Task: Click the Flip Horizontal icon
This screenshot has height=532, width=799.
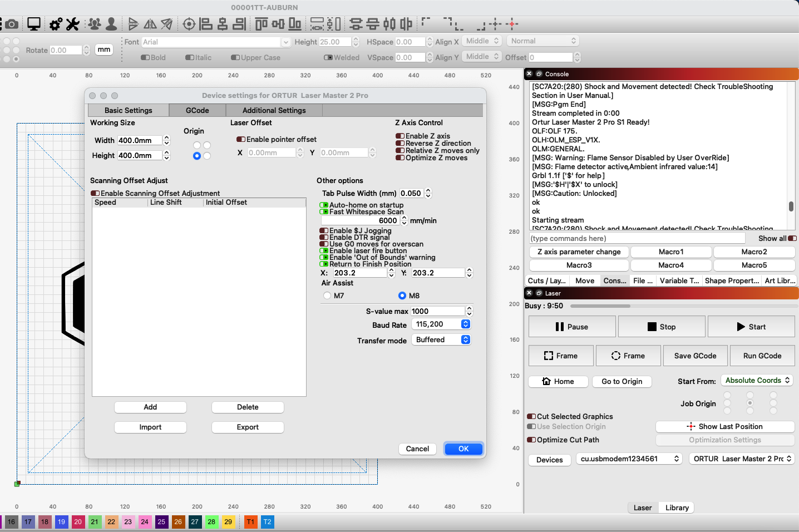Action: (x=150, y=24)
